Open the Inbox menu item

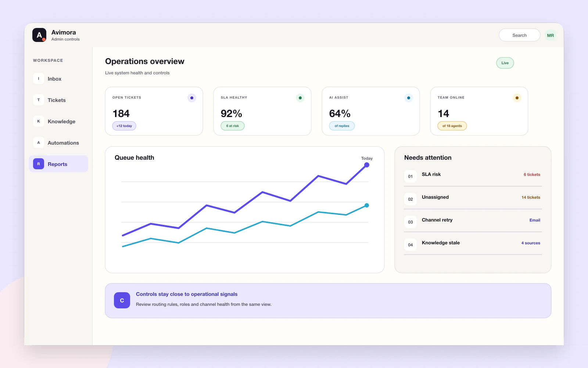[x=58, y=79]
